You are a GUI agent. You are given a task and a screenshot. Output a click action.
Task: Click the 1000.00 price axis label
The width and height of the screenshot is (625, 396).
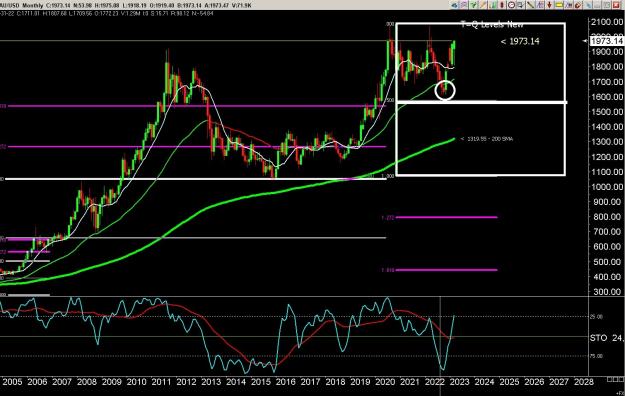606,187
